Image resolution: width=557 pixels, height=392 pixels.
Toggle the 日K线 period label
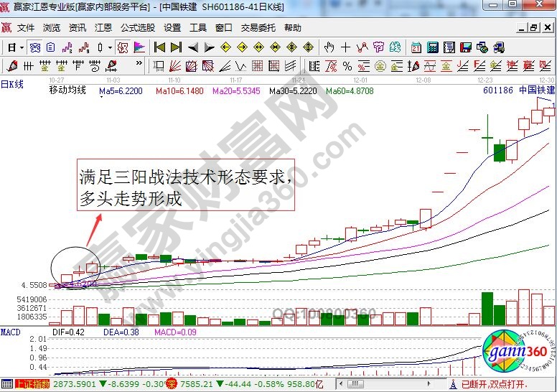click(12, 84)
